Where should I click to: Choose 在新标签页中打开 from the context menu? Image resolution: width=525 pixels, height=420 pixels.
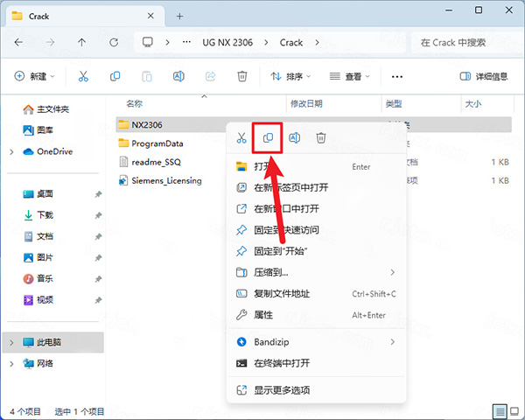[x=317, y=187]
